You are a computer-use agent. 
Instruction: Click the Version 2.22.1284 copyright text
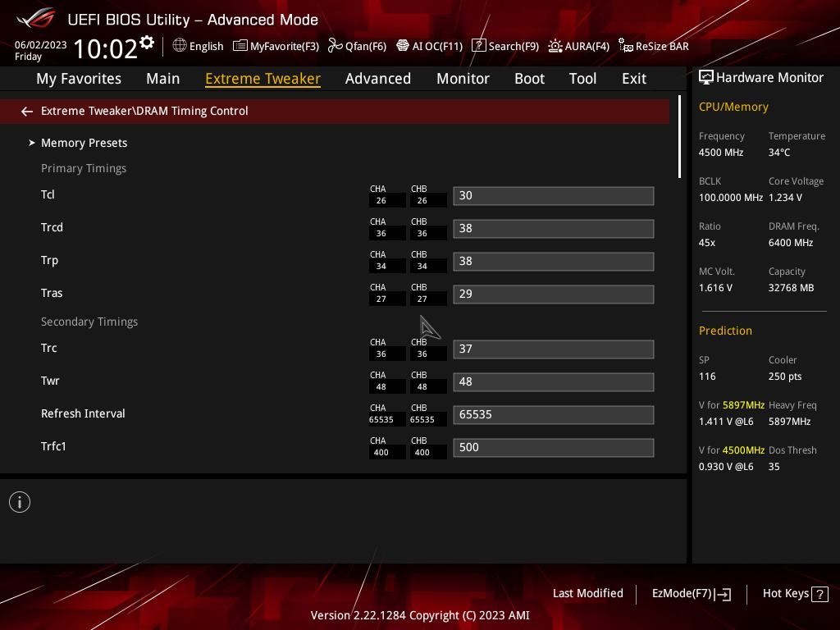(420, 615)
